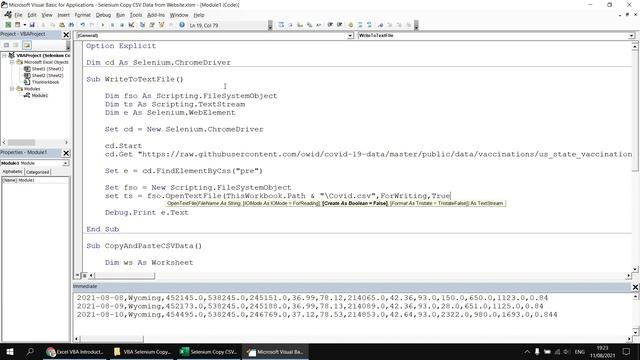The height and width of the screenshot is (360, 640).
Task: Click the Comment Block icon
Action: pyautogui.click(x=360, y=25)
